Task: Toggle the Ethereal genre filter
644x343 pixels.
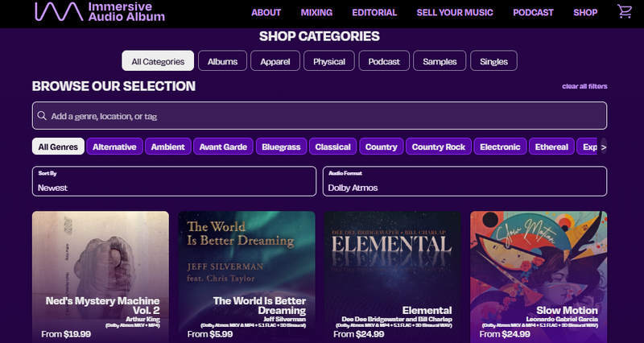Action: [x=551, y=147]
